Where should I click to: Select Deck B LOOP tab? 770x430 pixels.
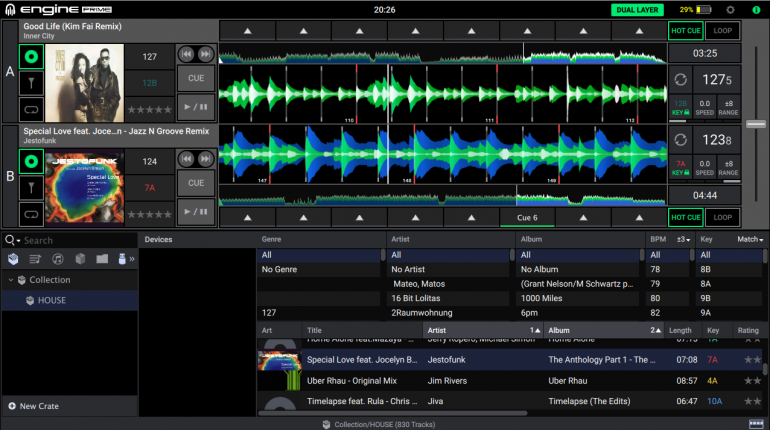pyautogui.click(x=722, y=217)
